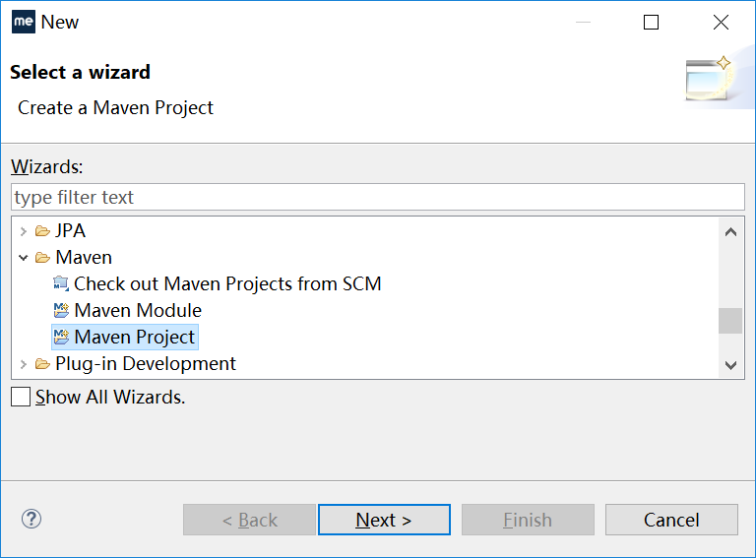Expand the Plug-in Development node

click(x=24, y=364)
